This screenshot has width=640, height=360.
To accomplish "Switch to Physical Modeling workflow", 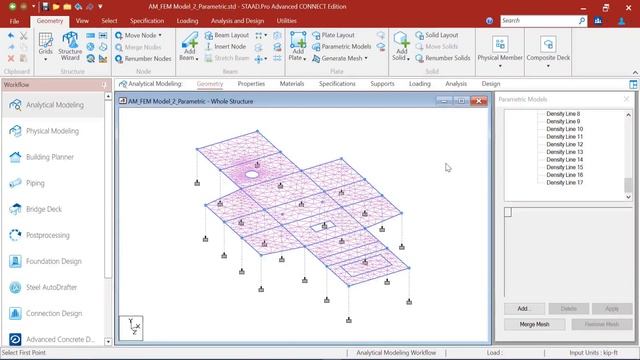I will (x=53, y=131).
